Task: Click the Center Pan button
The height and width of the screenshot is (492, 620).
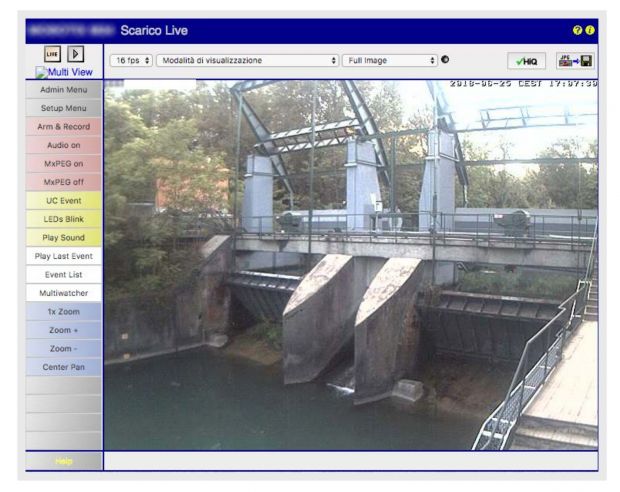Action: [x=64, y=367]
